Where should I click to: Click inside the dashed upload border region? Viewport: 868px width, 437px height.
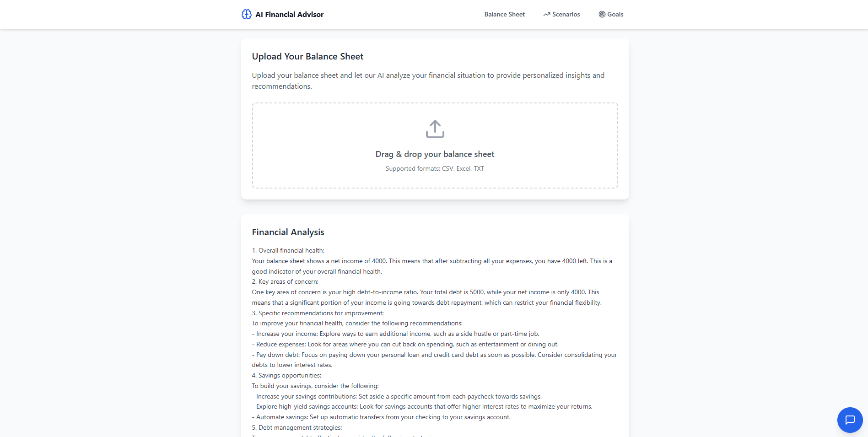pyautogui.click(x=435, y=146)
